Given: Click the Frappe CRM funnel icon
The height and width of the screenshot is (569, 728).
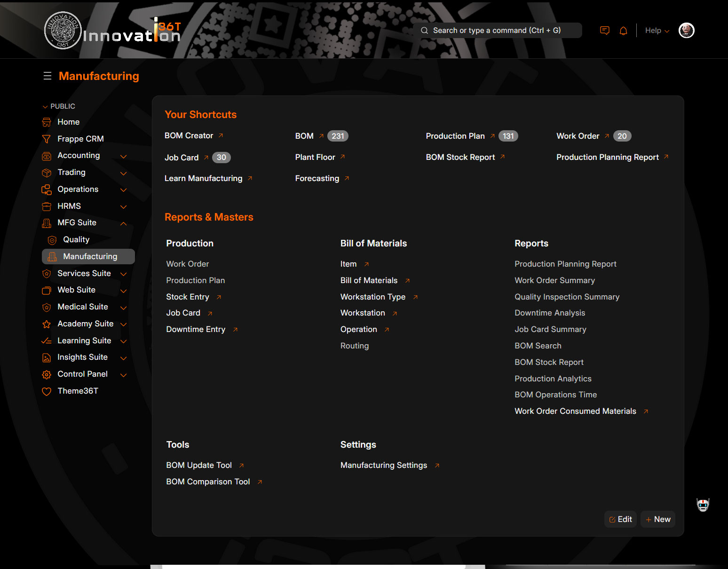Looking at the screenshot, I should (x=47, y=139).
